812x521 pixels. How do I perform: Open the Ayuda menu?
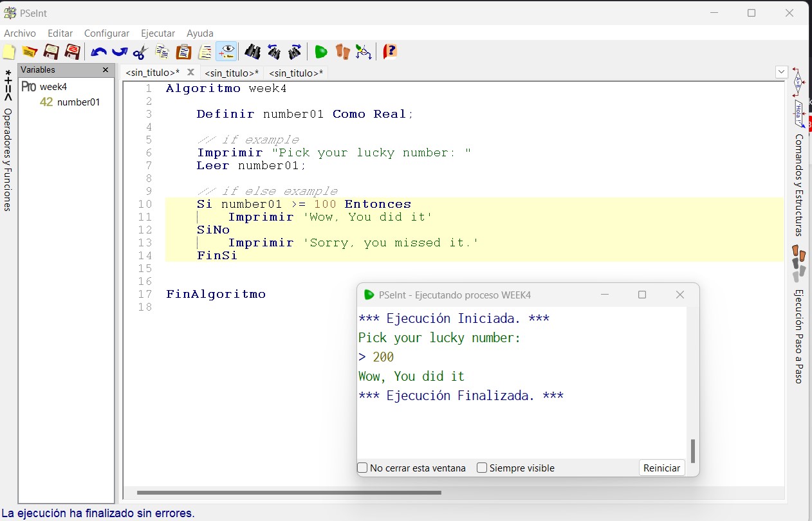click(x=200, y=33)
